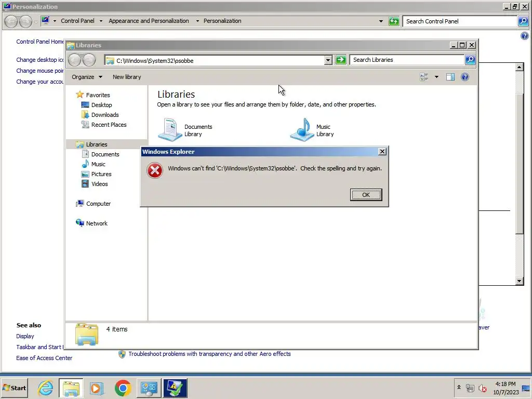Expand dropdown after Appearance and Personalization breadcrumb
This screenshot has width=532, height=399.
pos(197,21)
